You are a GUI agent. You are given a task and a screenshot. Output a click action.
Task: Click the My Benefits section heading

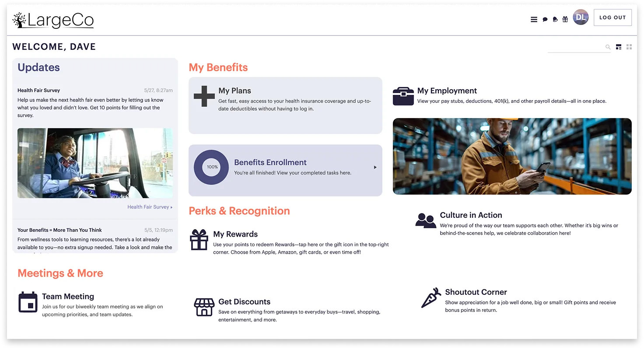click(218, 67)
